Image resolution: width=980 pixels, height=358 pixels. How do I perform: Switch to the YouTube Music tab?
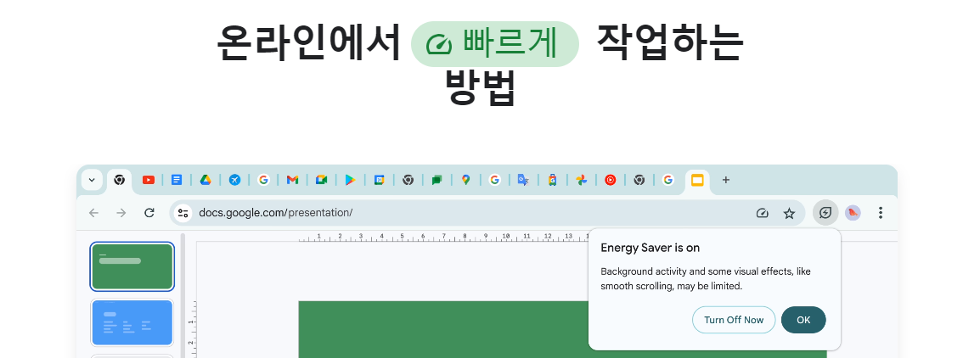coord(610,180)
